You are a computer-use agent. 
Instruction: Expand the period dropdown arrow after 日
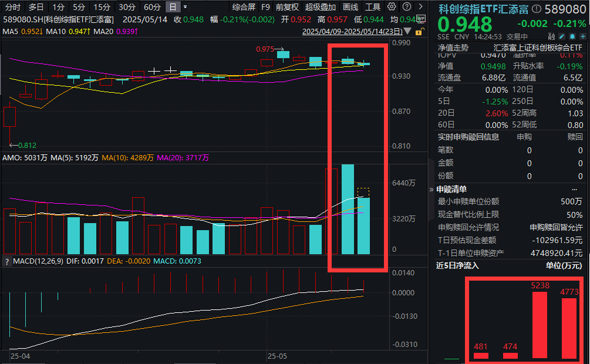[186, 7]
